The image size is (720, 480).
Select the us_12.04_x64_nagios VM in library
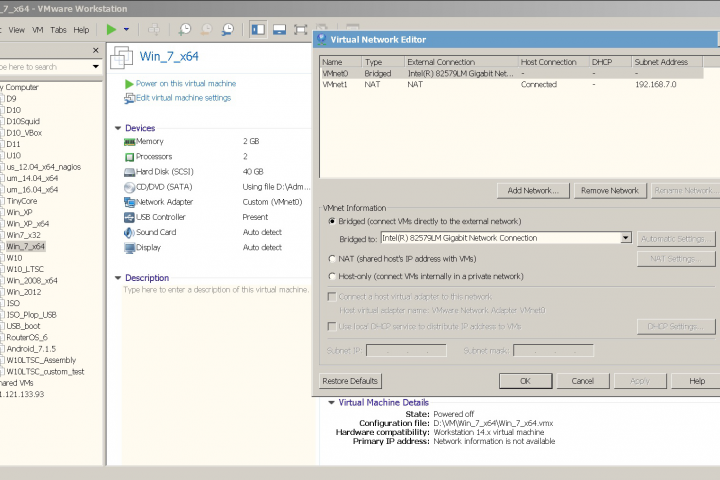pos(44,167)
